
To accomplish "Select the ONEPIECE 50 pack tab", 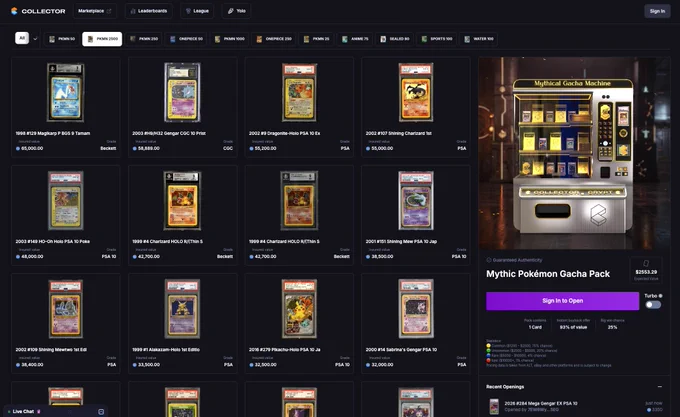I will pyautogui.click(x=186, y=39).
